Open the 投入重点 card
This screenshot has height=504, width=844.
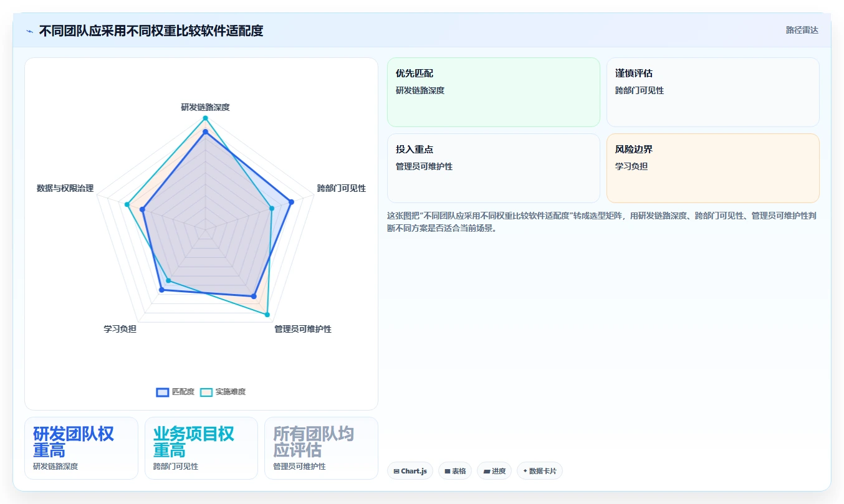pyautogui.click(x=493, y=168)
